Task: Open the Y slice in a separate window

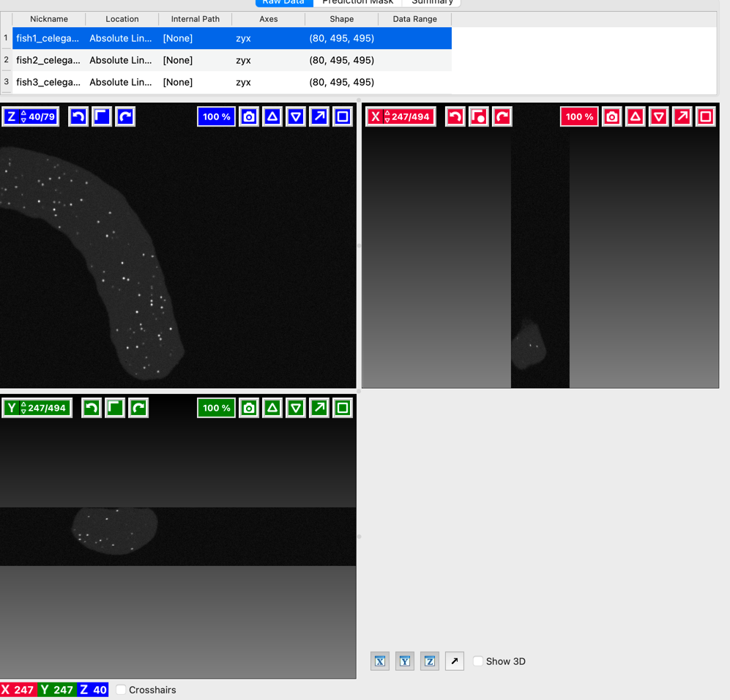Action: pos(319,408)
